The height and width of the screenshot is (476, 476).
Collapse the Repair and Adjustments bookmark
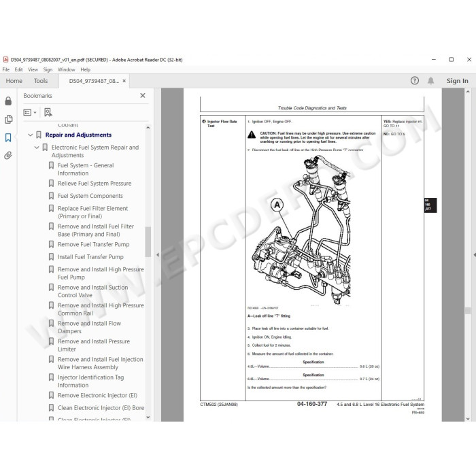pyautogui.click(x=31, y=135)
